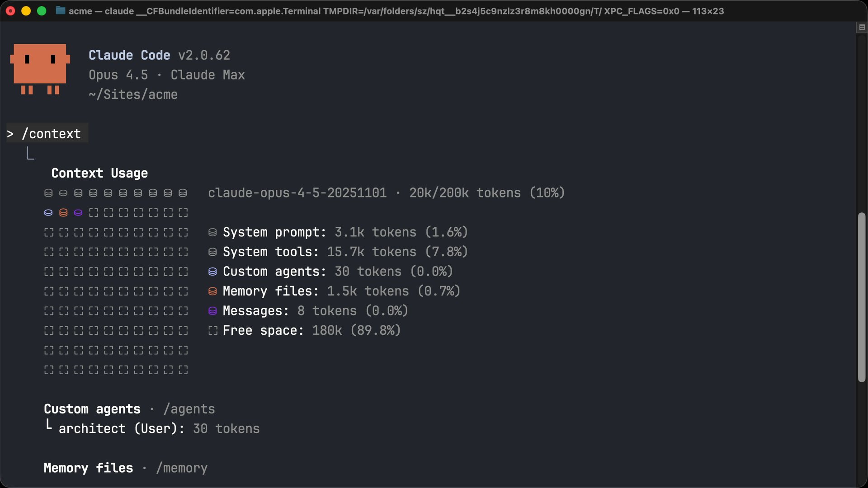Click the System prompt stacked-disc icon
Viewport: 868px width, 488px height.
(212, 232)
